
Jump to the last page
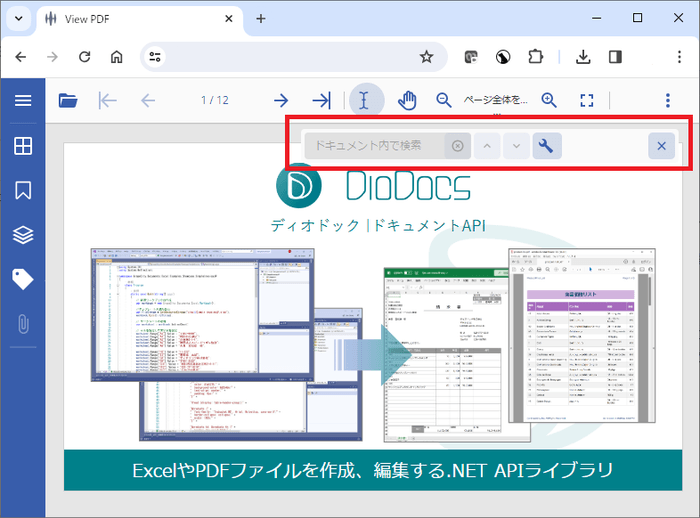coord(321,100)
